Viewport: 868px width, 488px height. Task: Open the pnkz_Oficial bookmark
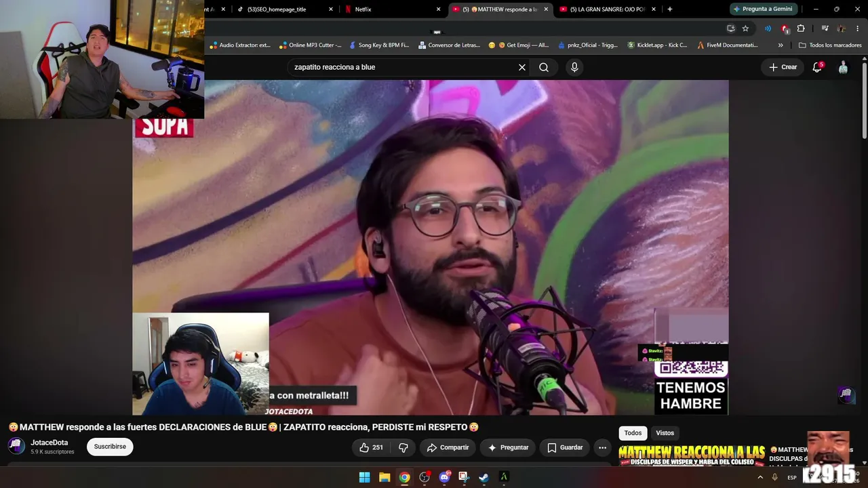[x=588, y=45]
